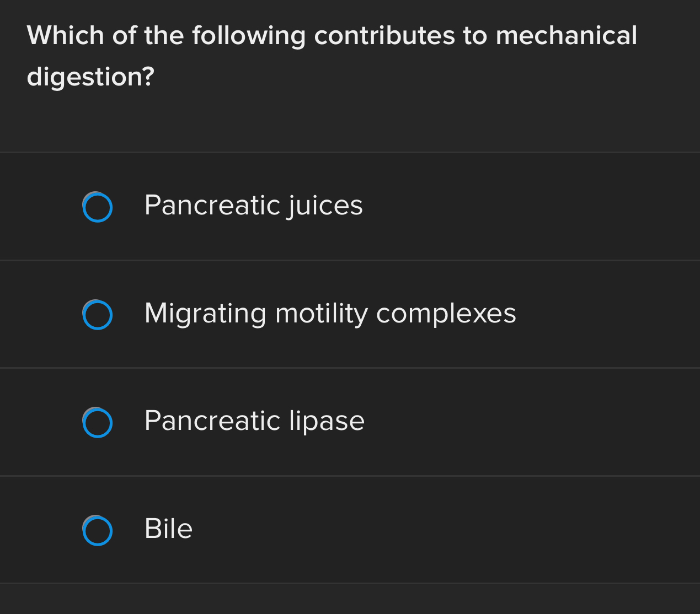Click the word "following" in the question
The height and width of the screenshot is (614, 700).
[x=249, y=36]
